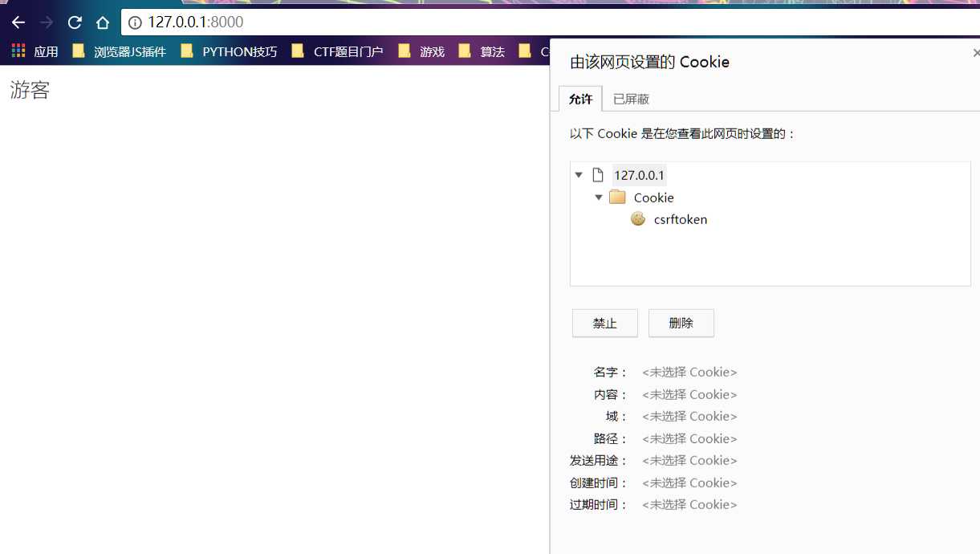Select the 允许 allowed cookies tab
Viewport: 980px width, 554px height.
(x=580, y=99)
